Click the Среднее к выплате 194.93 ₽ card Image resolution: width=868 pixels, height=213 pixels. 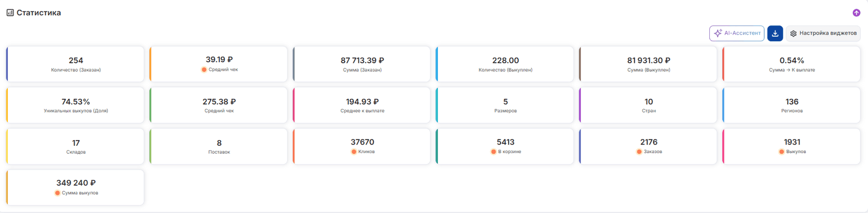point(362,105)
